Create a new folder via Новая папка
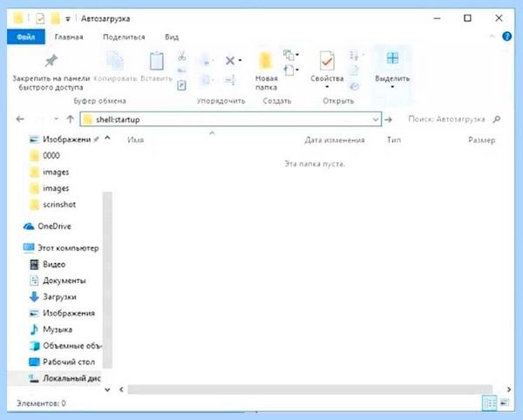This screenshot has width=523, height=420. tap(266, 71)
